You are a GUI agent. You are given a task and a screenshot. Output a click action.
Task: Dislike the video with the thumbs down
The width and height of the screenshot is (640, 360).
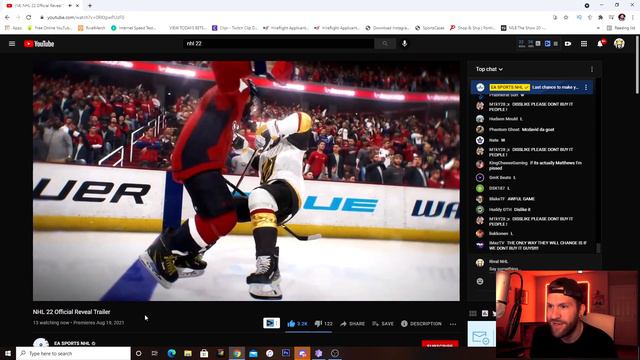[x=324, y=324]
